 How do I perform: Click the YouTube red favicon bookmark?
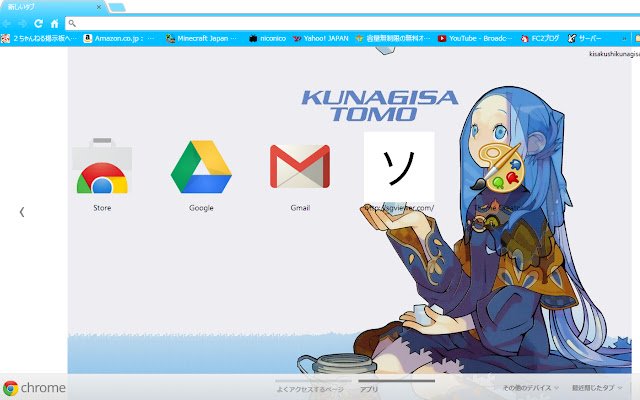click(442, 38)
